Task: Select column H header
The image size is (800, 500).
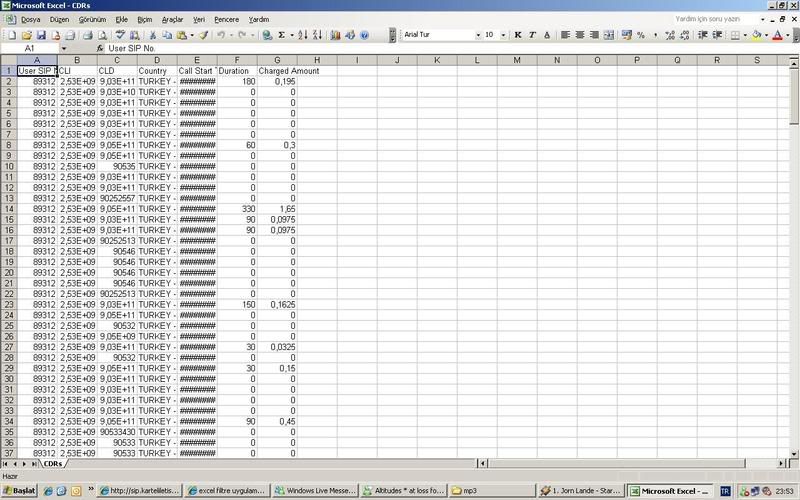Action: click(x=317, y=60)
